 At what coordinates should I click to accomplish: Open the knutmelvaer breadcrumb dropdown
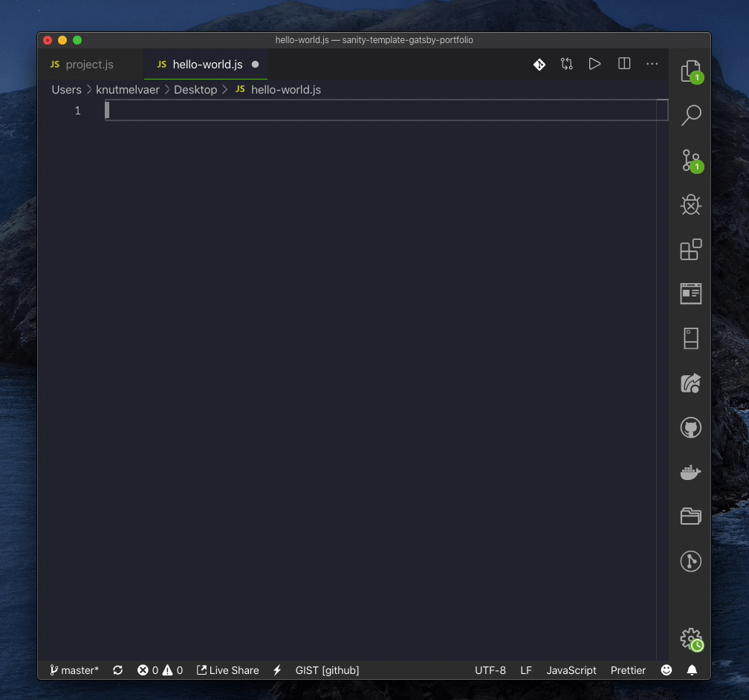128,89
